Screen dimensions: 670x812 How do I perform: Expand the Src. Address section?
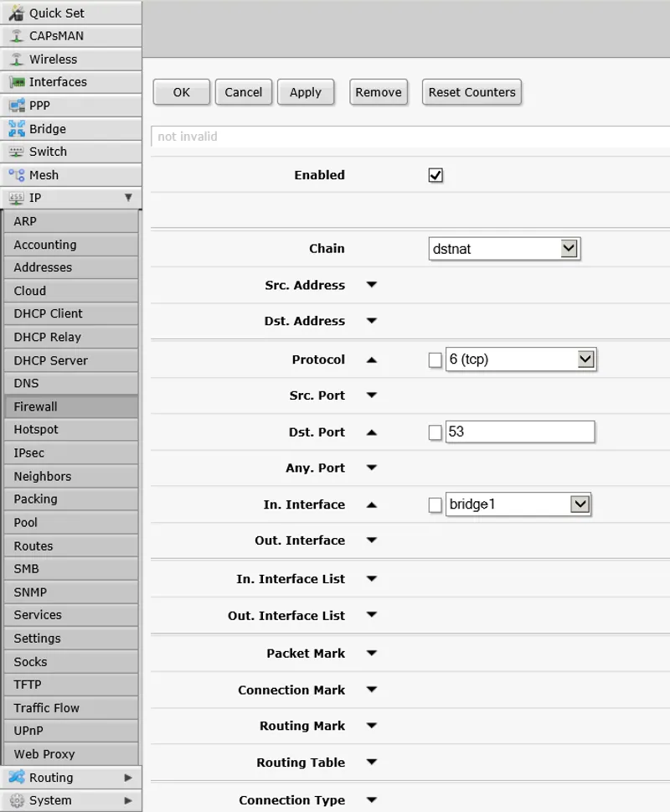[x=371, y=285]
